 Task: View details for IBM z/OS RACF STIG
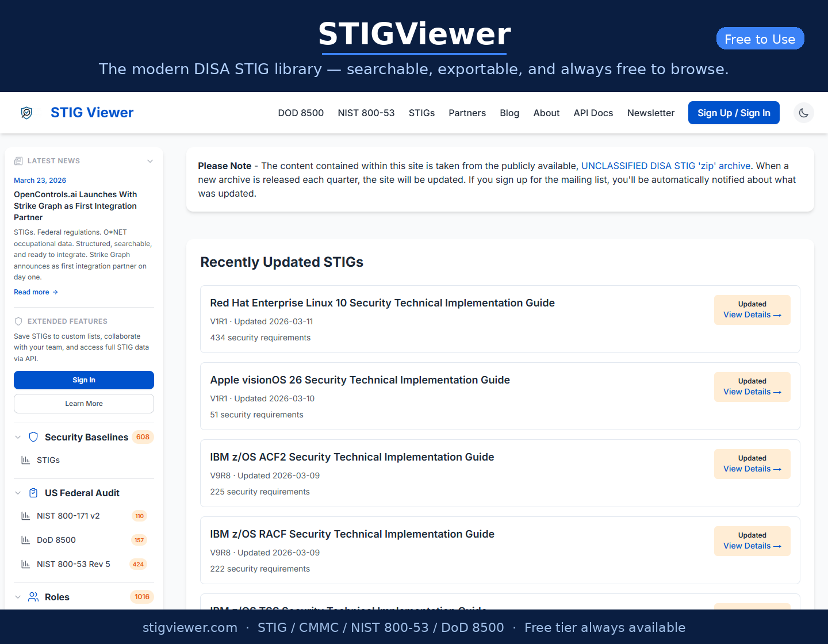[752, 546]
